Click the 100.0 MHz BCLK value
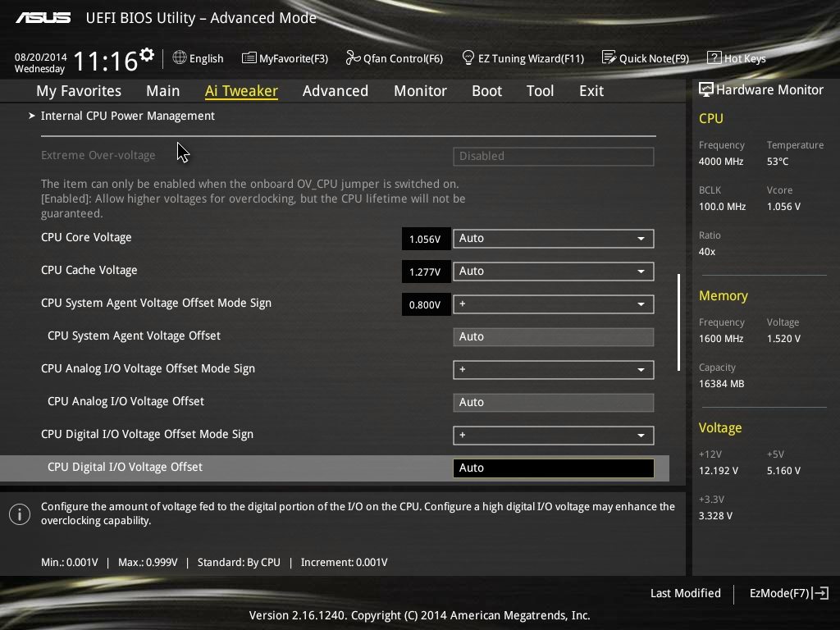The image size is (840, 630). pos(722,206)
